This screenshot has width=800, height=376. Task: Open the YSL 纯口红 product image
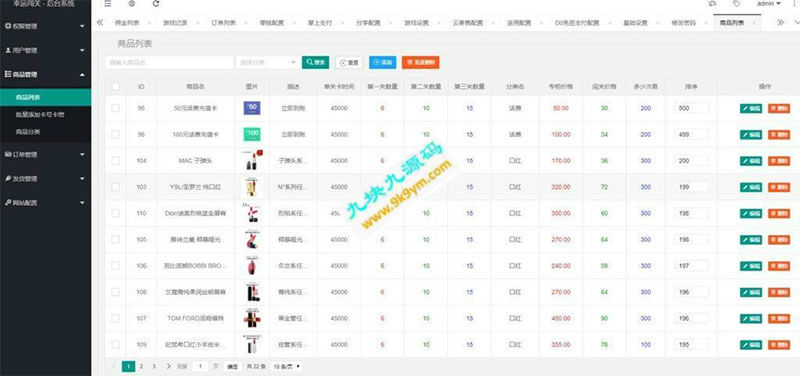251,187
